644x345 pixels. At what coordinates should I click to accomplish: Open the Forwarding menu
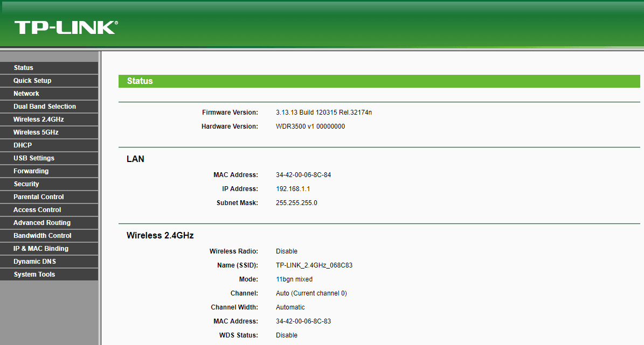coord(30,171)
